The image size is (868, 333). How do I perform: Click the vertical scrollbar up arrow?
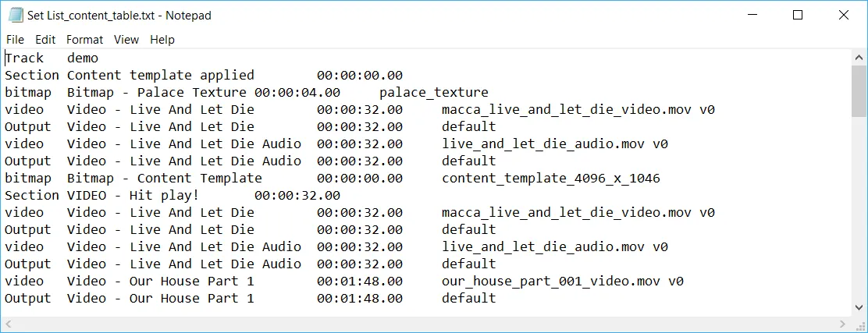point(858,57)
